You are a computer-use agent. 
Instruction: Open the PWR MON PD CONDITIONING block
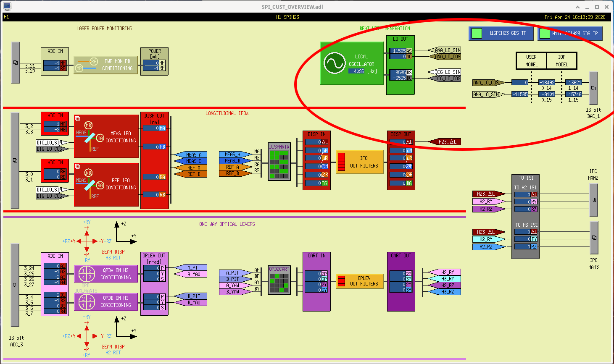click(x=105, y=65)
